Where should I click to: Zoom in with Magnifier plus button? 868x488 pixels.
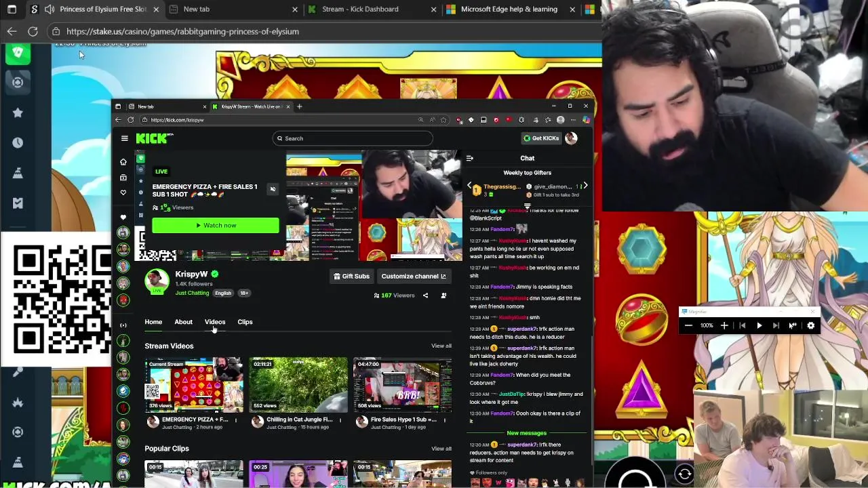(x=724, y=326)
